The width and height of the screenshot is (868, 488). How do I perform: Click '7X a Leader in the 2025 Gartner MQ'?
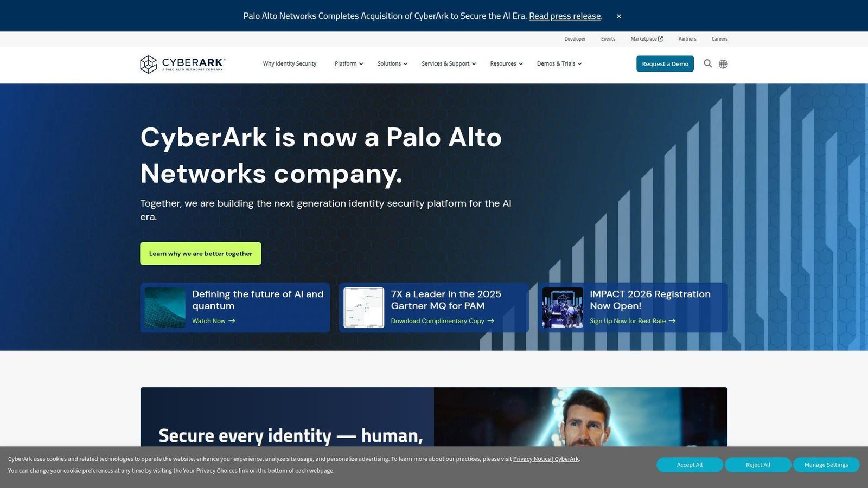coord(446,300)
